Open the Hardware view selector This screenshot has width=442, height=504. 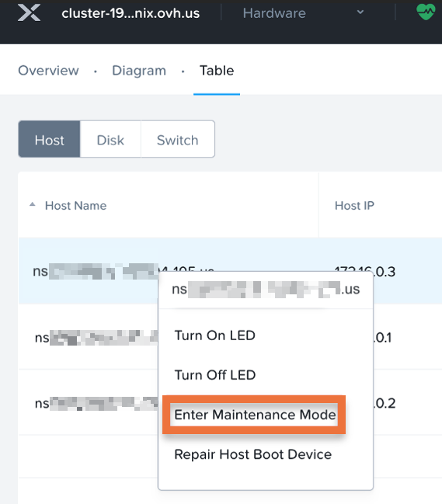(x=303, y=13)
